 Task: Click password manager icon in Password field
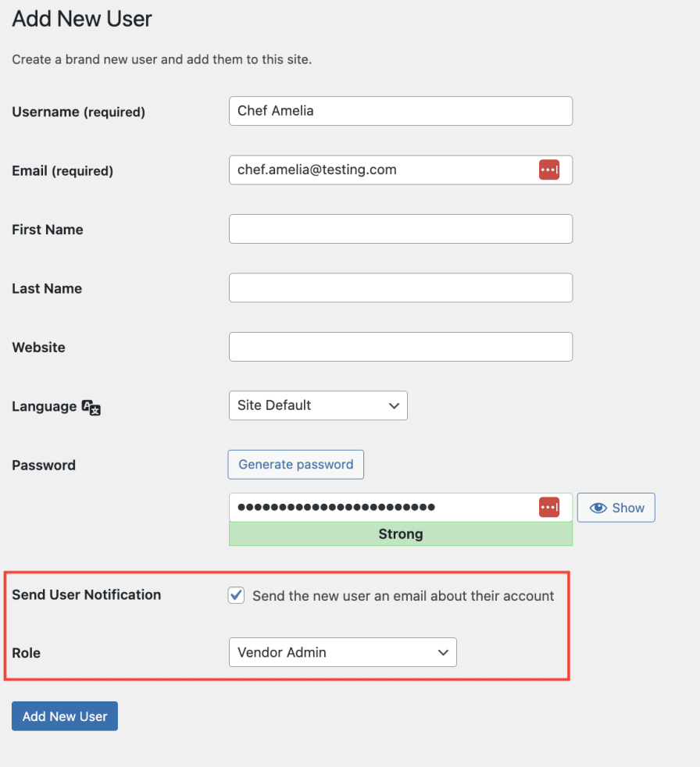coord(549,508)
